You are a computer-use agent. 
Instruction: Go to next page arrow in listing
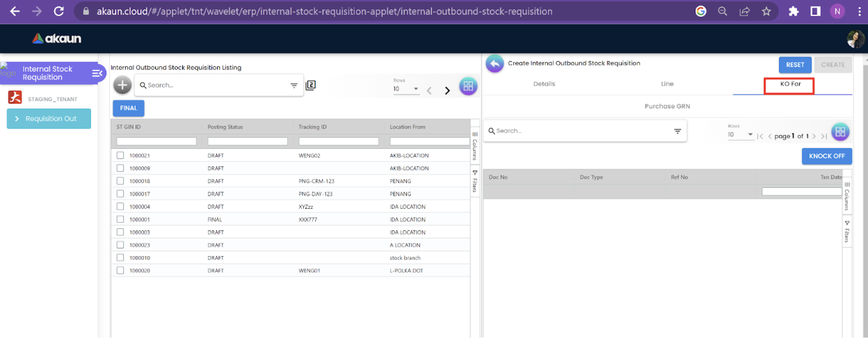(x=447, y=90)
